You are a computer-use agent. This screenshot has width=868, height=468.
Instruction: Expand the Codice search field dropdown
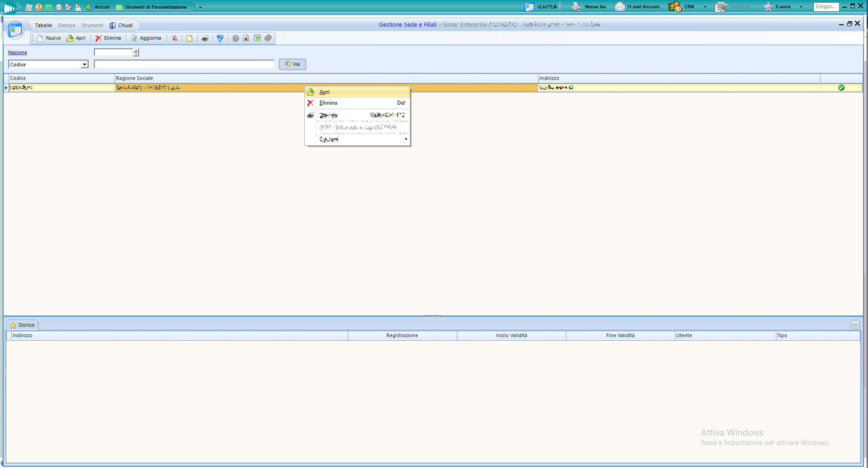coord(84,65)
